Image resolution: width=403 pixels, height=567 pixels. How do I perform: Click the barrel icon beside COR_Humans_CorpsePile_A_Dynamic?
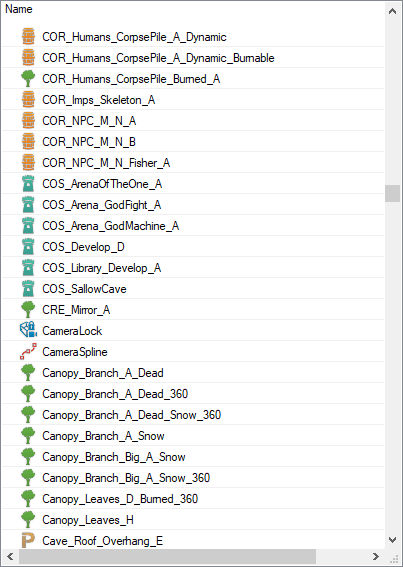coord(28,37)
